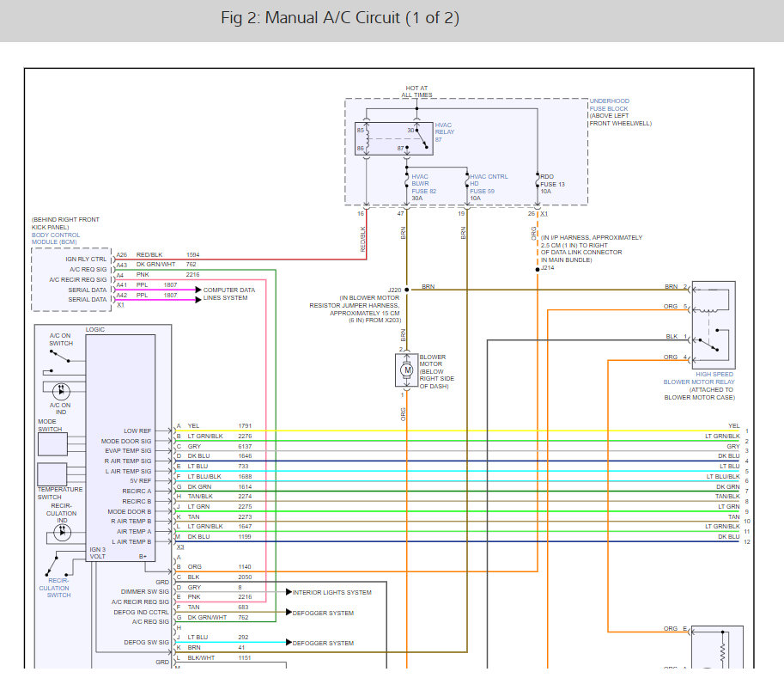Click the Fig 2 Manual A/C Circuit title
This screenshot has height=684, width=784.
pos(339,18)
